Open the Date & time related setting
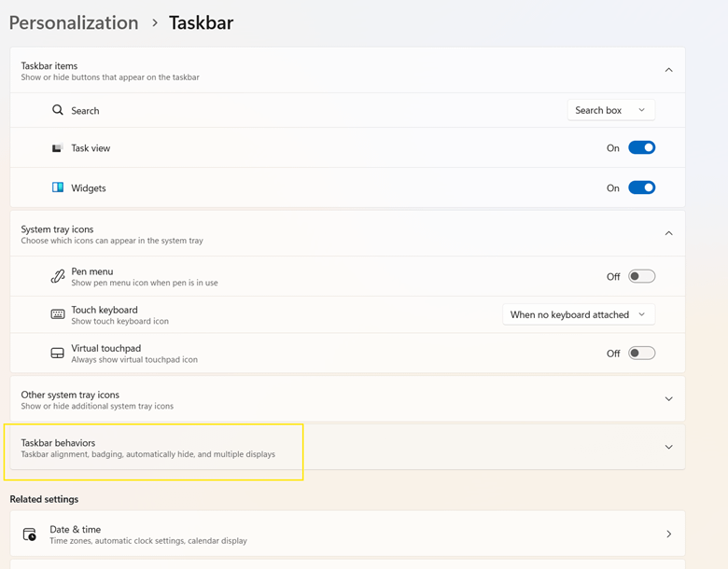Viewport: 728px width, 569px height. tap(347, 534)
